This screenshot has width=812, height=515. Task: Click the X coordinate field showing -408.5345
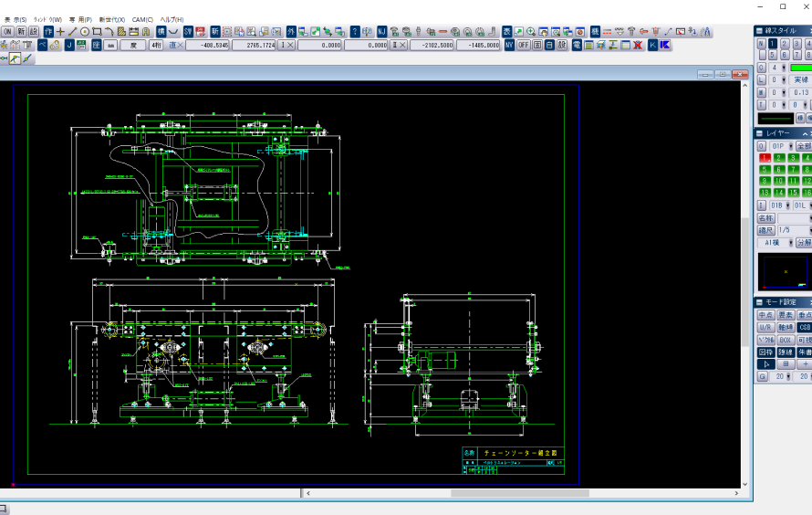point(208,44)
